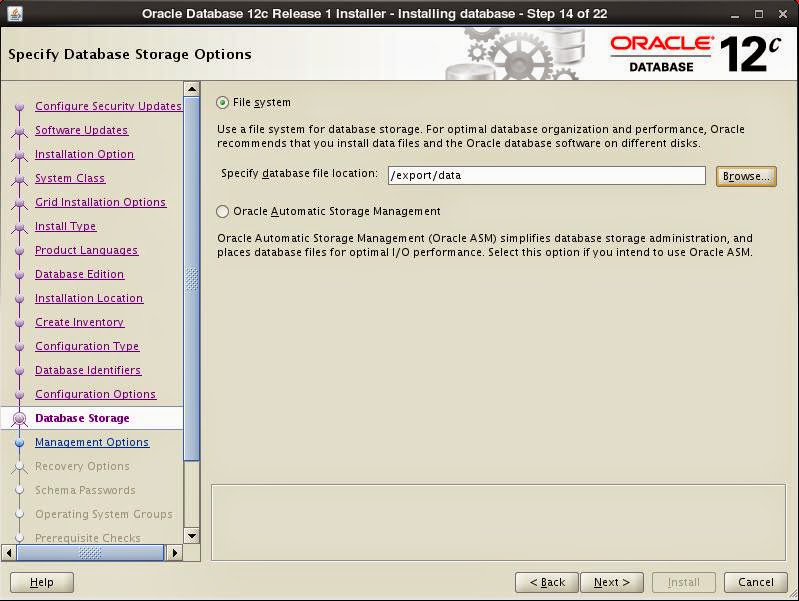Maximize the installer window

759,14
